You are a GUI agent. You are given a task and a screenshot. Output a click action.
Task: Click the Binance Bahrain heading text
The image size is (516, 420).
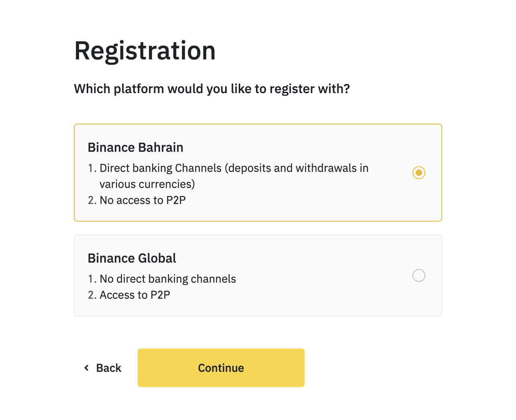(135, 147)
